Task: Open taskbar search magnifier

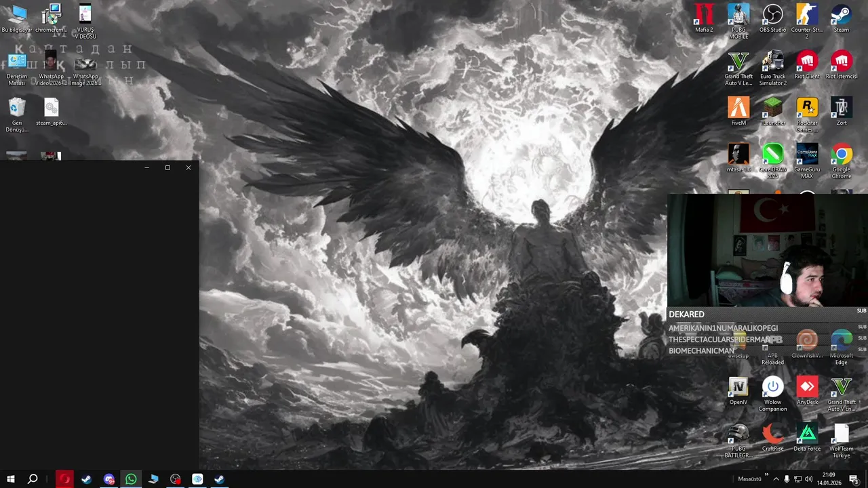Action: coord(33,479)
